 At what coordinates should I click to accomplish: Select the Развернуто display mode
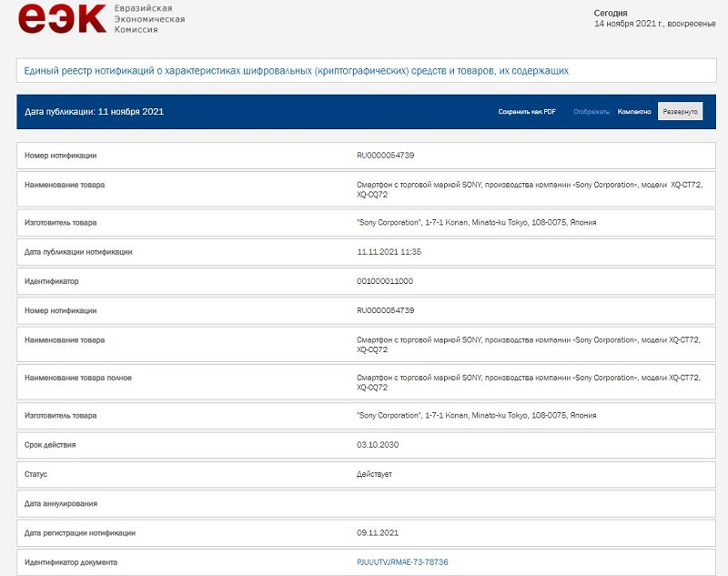(680, 112)
